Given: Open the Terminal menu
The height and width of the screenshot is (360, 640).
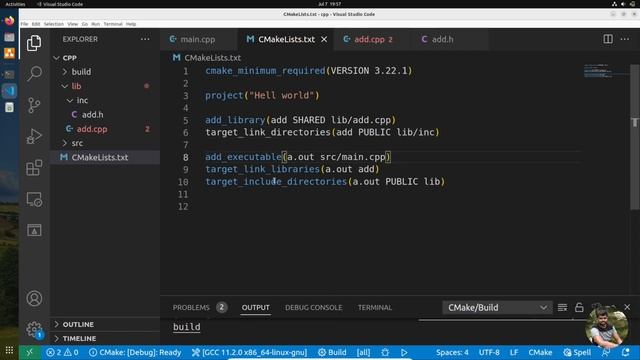Looking at the screenshot, I should click(x=113, y=24).
